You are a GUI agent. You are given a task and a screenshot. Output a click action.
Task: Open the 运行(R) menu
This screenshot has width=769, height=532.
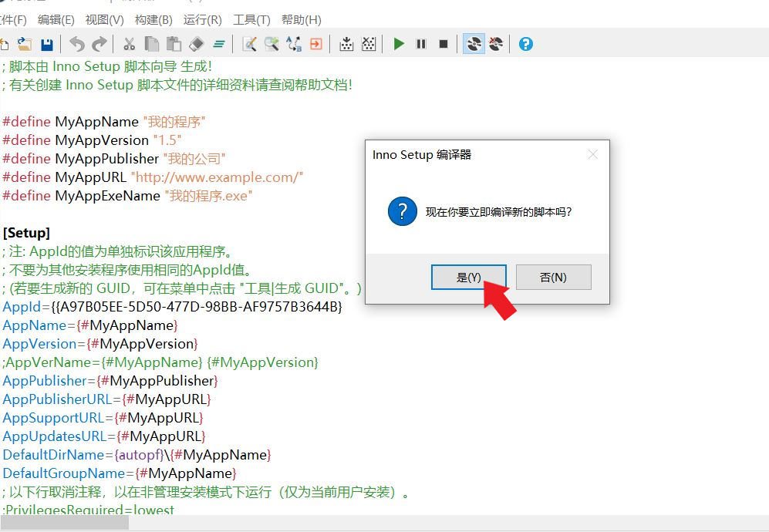(203, 20)
